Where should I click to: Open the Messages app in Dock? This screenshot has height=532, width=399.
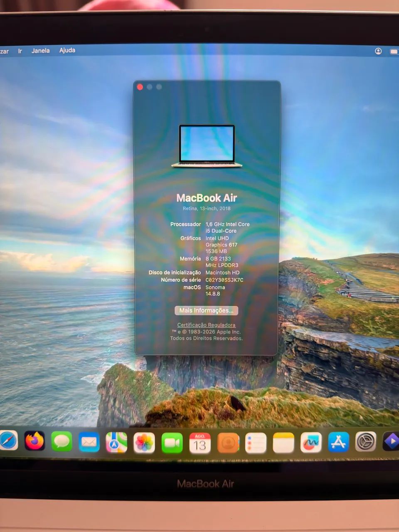point(62,441)
